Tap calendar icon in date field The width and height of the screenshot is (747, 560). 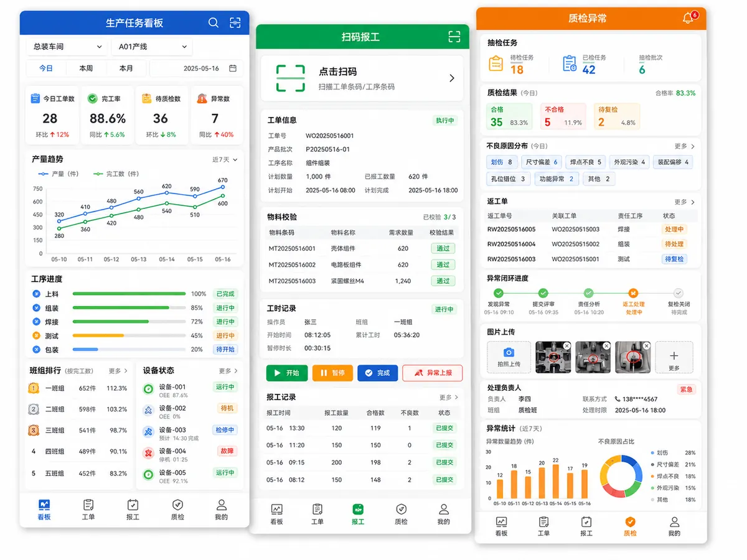233,68
